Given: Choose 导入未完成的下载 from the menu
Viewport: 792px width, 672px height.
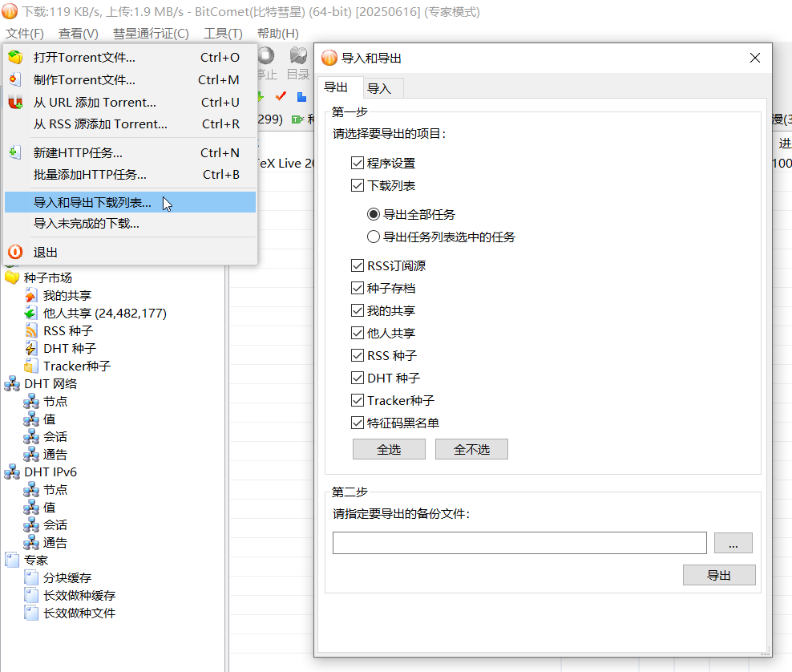Looking at the screenshot, I should pyautogui.click(x=87, y=224).
